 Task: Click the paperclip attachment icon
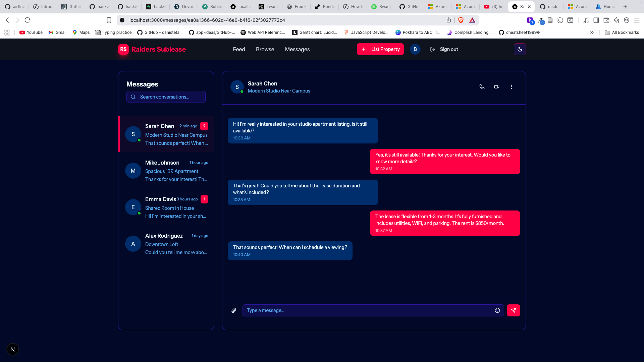point(234,310)
